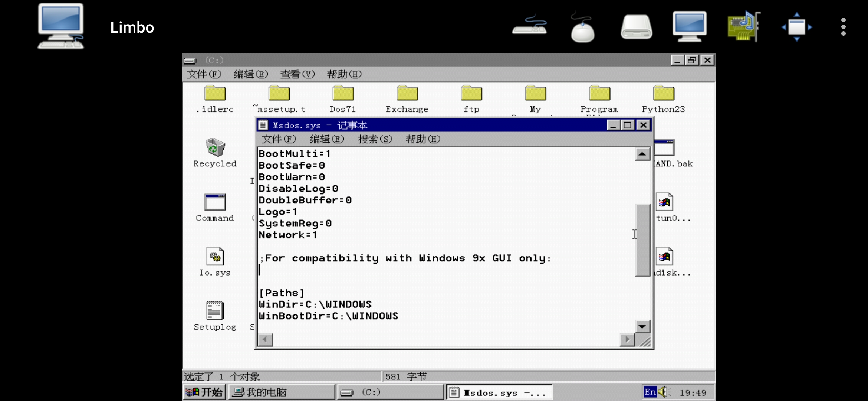Open Limbo keyboard icon in top bar
The image size is (868, 401).
tap(529, 26)
